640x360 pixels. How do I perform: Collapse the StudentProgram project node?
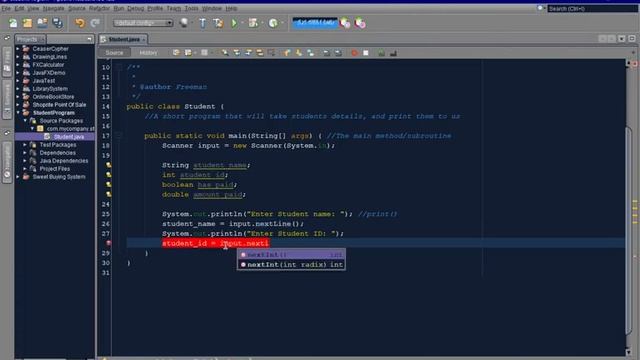[18, 113]
